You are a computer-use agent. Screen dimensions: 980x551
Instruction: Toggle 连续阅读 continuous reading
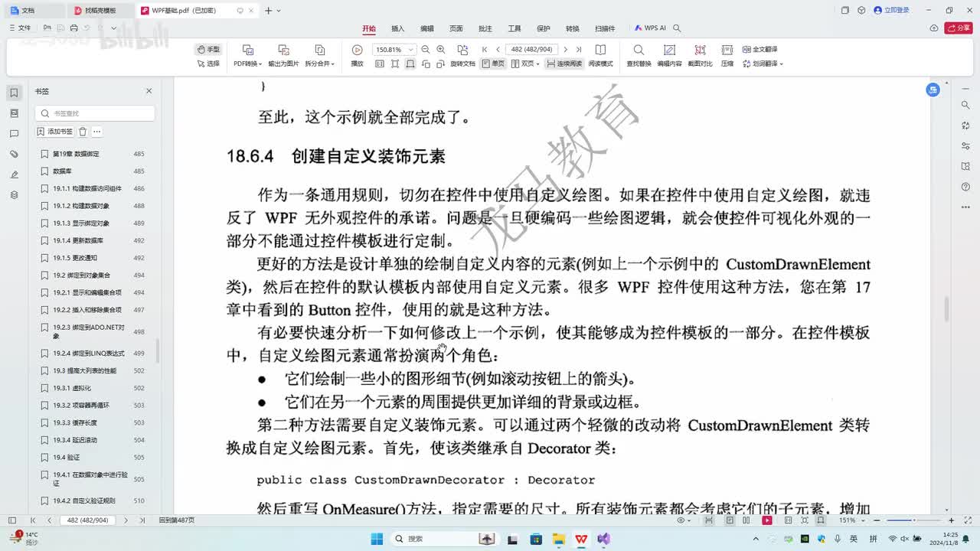point(564,64)
